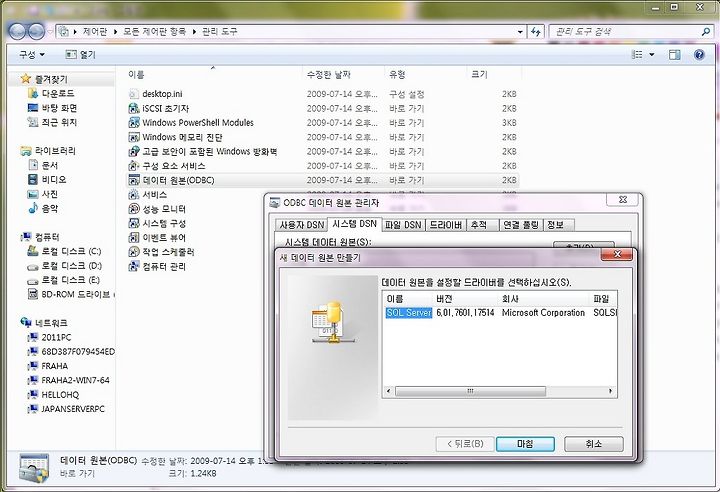This screenshot has height=492, width=720.
Task: Click the 마침 button
Action: (525, 444)
